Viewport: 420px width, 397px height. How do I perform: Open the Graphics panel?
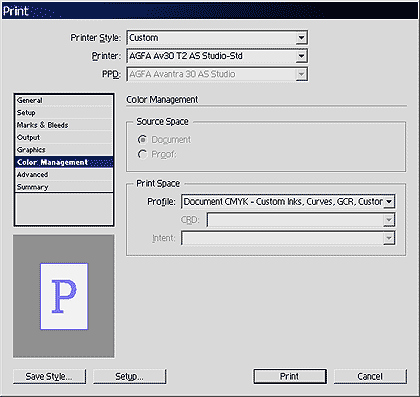click(64, 150)
